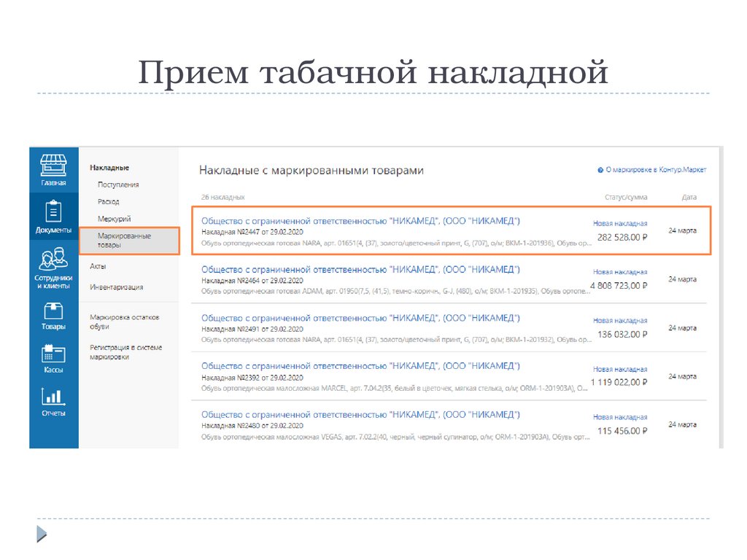Screen dimensions: 747x560
Task: Click slide title Прием табачной накладной
Action: (x=373, y=73)
